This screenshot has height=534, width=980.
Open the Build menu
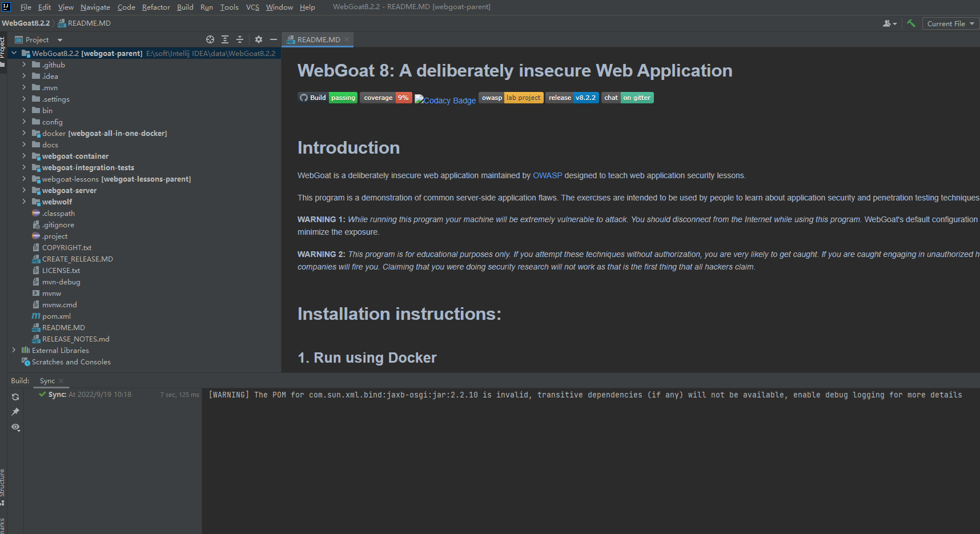click(x=185, y=7)
